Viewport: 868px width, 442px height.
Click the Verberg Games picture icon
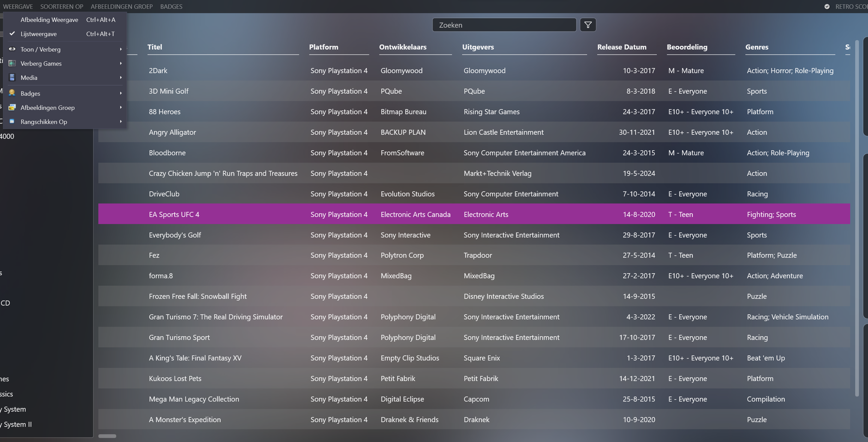[12, 63]
